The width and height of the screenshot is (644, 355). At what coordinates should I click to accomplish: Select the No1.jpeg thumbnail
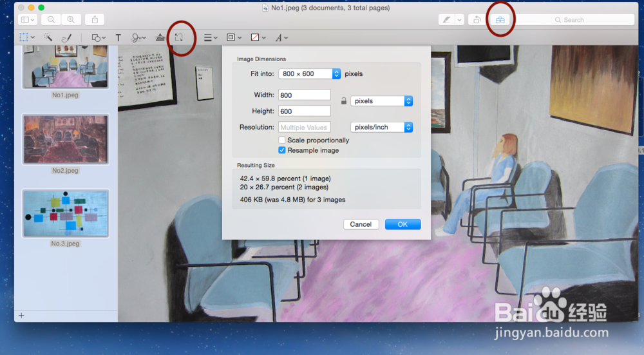point(66,67)
